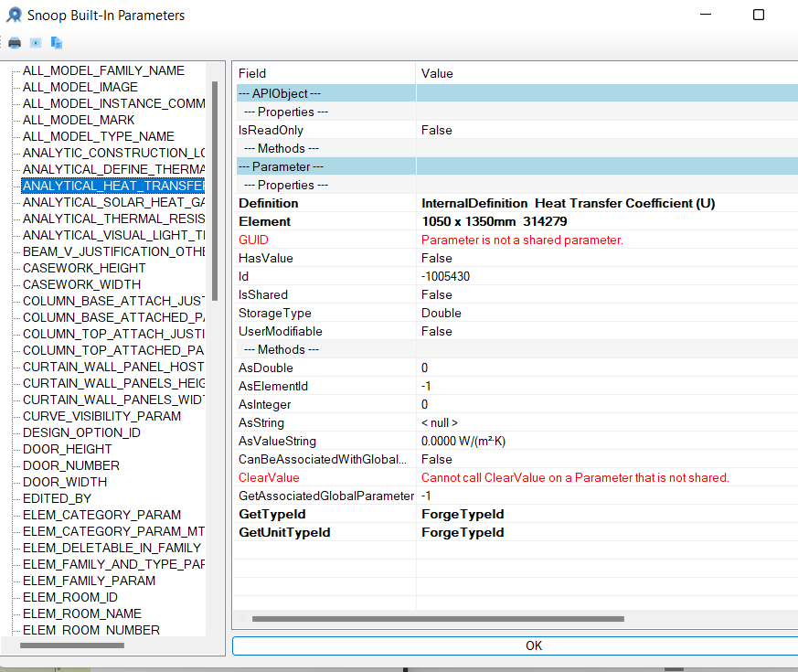Screen dimensions: 798x672
Task: Maximize the Snoop Built-In Parameters window
Action: coord(759,15)
